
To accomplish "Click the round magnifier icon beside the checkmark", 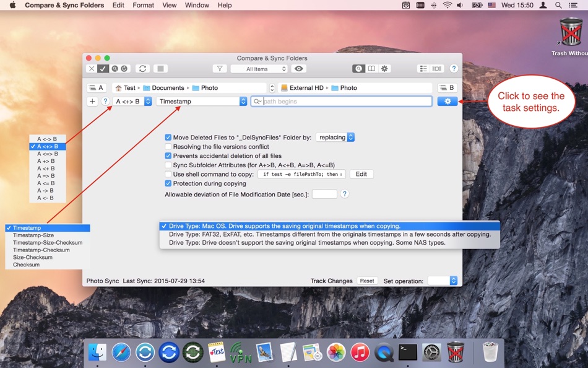I will [115, 69].
